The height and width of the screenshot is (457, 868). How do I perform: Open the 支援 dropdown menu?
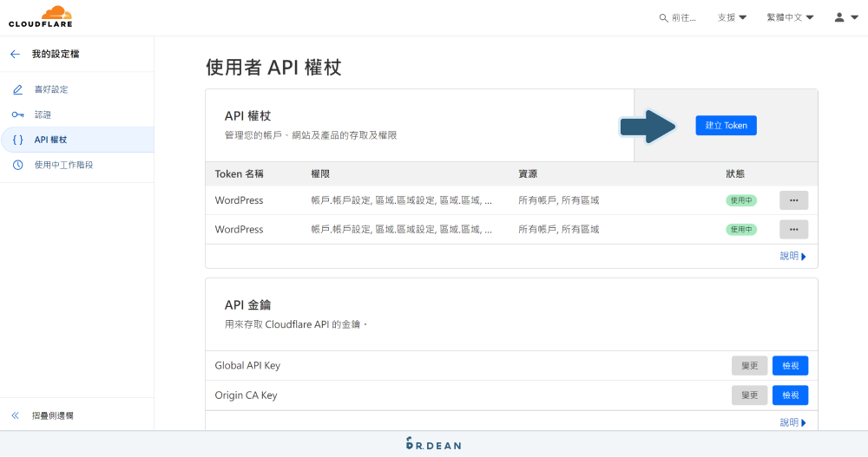[732, 17]
